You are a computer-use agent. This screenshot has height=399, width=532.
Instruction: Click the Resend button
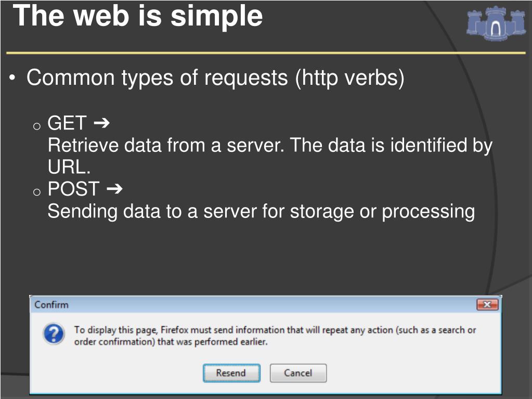pyautogui.click(x=231, y=373)
